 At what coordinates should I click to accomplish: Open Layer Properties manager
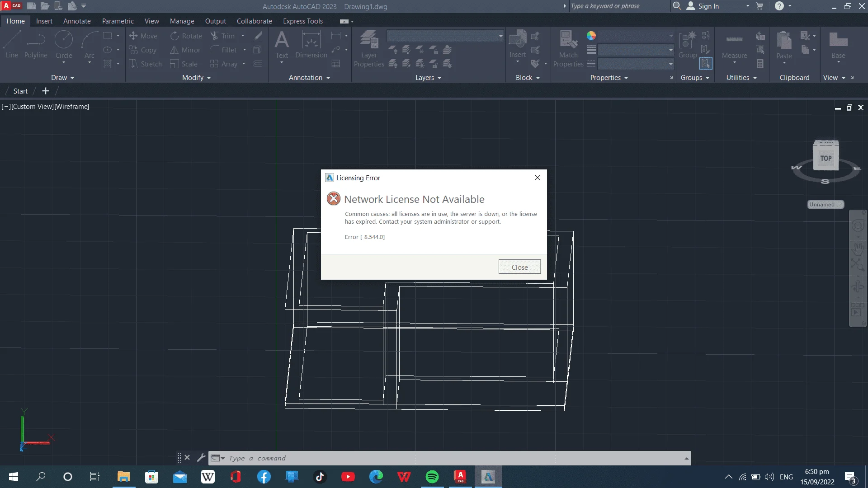tap(369, 49)
